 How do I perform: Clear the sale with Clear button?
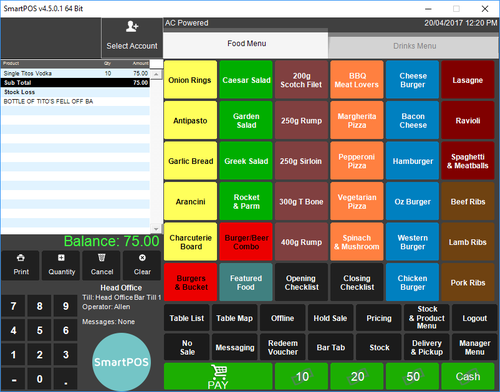[x=142, y=265]
